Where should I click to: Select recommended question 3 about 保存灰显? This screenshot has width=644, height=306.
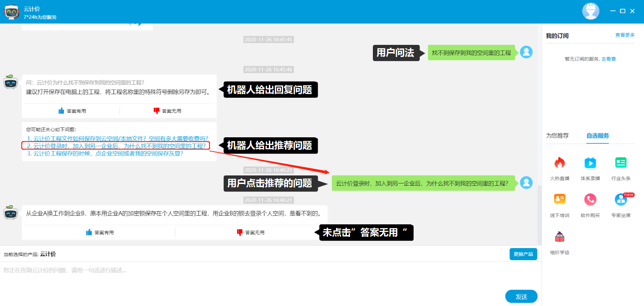point(105,153)
